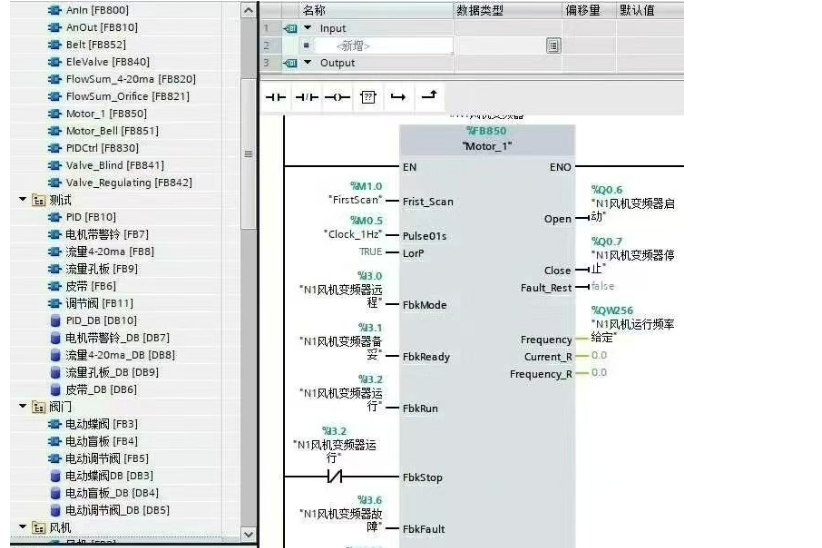Select the 皮带 [FB6] block
Image resolution: width=822 pixels, height=548 pixels.
(x=91, y=286)
